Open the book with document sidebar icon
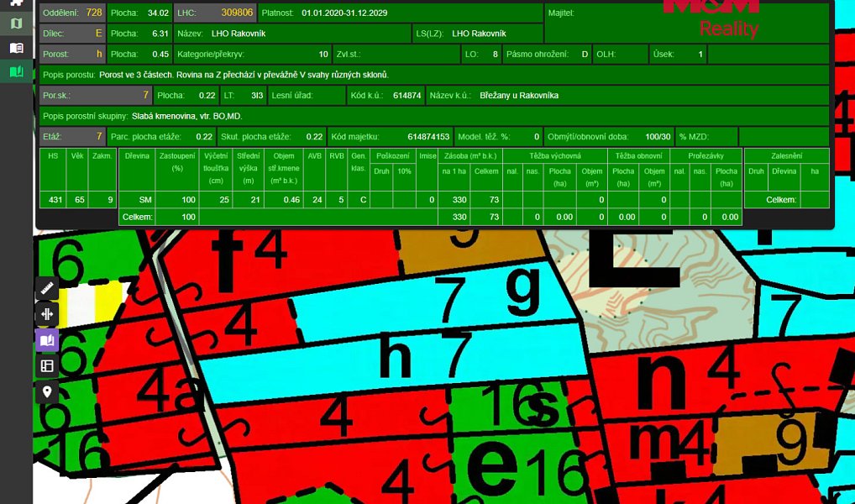The width and height of the screenshot is (855, 504). 16,48
